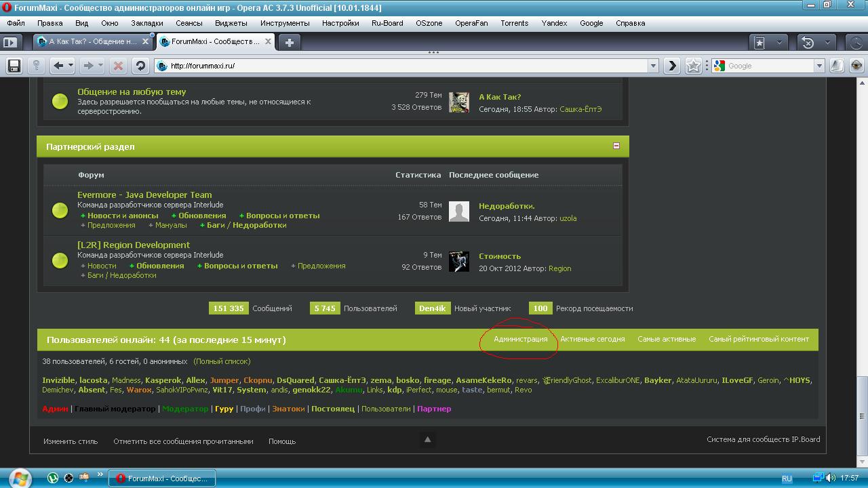868x488 pixels.
Task: Bookmark the page with the star icon
Action: (x=693, y=66)
